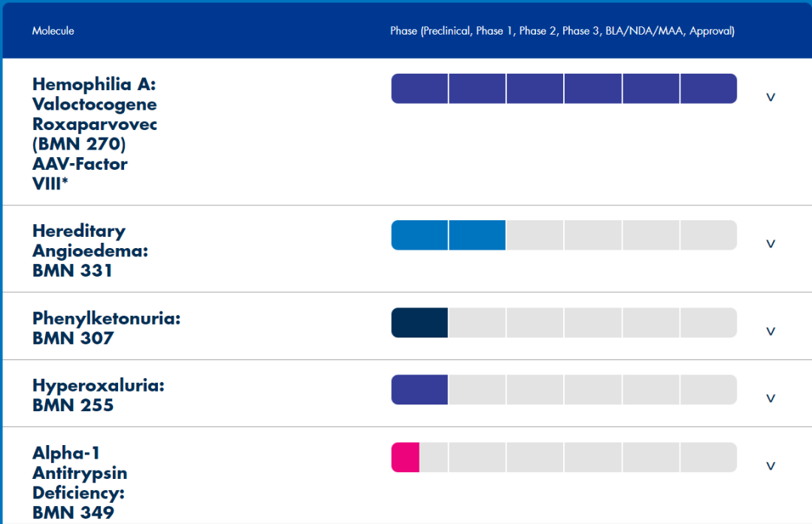Click the Phenylketonuria: BMN 307 title
812x524 pixels.
[x=106, y=328]
